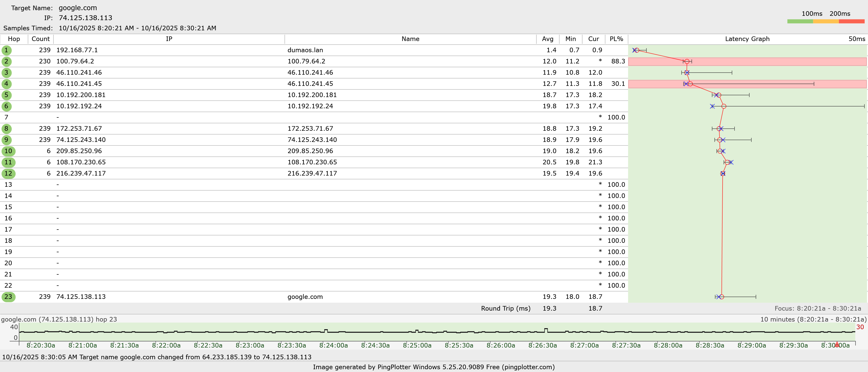Viewport: 868px width, 372px height.
Task: Click hop 12 green number badge
Action: (x=8, y=174)
